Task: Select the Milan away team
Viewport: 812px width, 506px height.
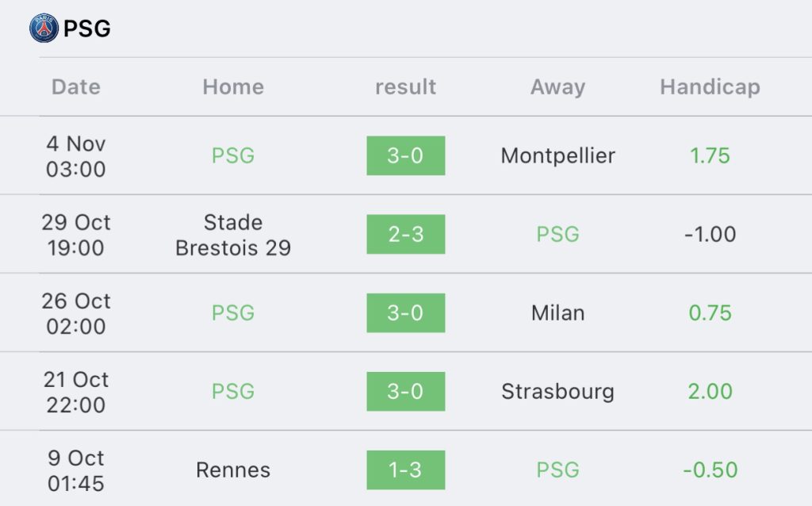Action: [x=557, y=312]
